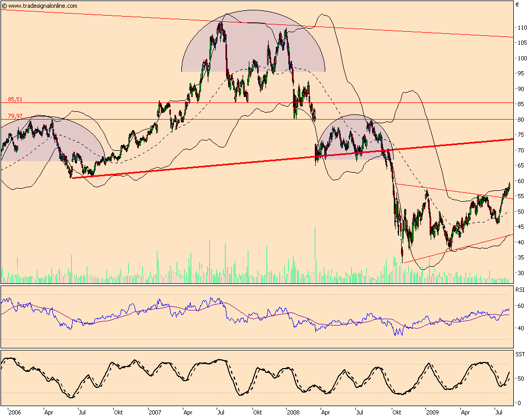Click the 50 value on the SST scale
The image size is (532, 416).
click(521, 379)
